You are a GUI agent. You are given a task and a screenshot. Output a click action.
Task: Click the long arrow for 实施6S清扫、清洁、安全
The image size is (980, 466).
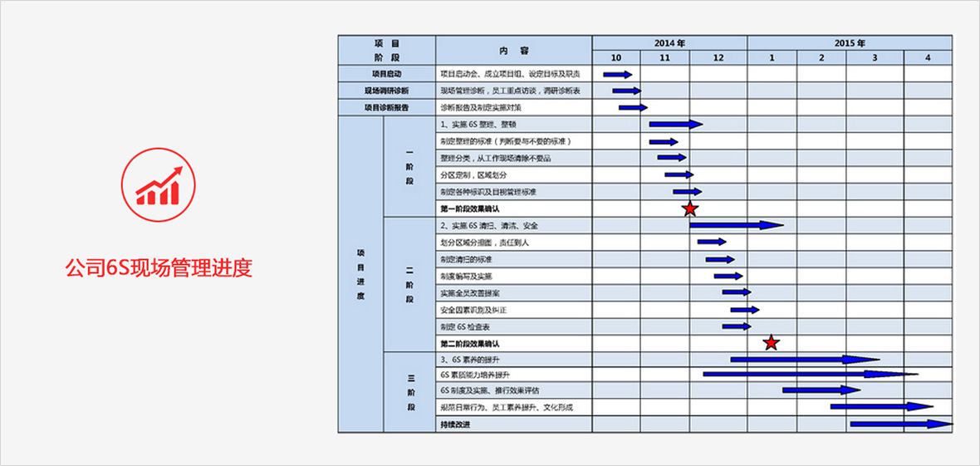(x=736, y=225)
